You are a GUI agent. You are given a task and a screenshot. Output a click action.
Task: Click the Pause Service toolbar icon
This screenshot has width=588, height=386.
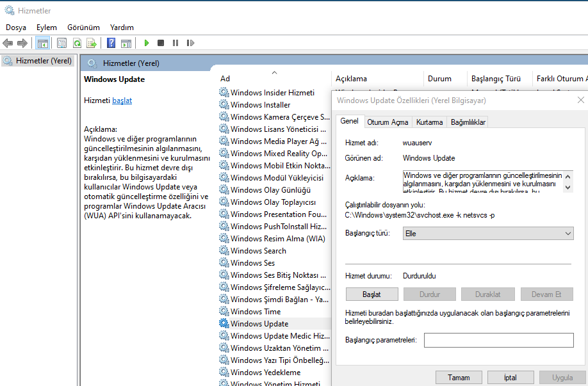(x=175, y=43)
